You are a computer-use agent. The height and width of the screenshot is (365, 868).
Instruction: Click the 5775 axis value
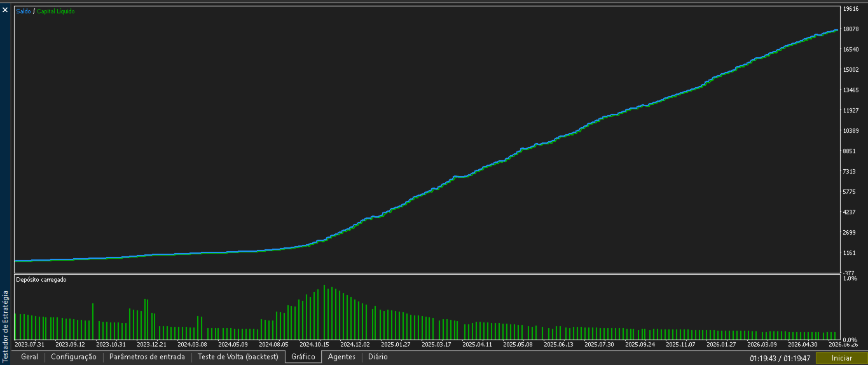(x=850, y=192)
